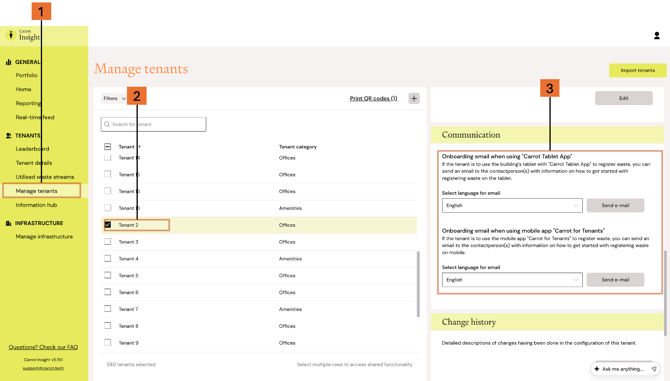Screen dimensions: 670x381
Task: Check the Tenant 7 checkbox
Action: [x=108, y=309]
